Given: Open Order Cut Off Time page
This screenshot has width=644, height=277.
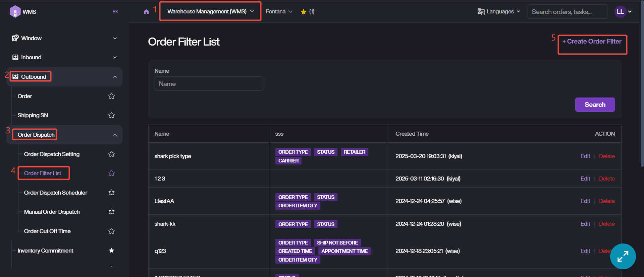Looking at the screenshot, I should tap(47, 231).
